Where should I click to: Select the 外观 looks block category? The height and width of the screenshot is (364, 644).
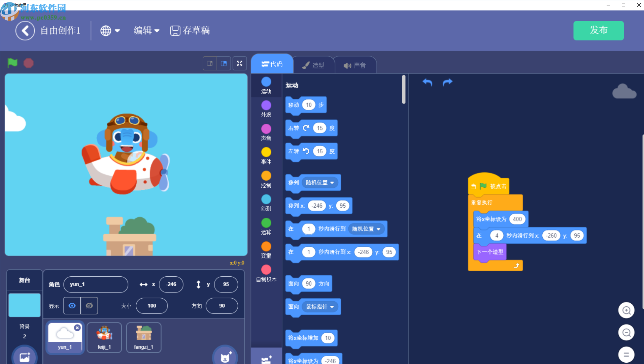(266, 109)
